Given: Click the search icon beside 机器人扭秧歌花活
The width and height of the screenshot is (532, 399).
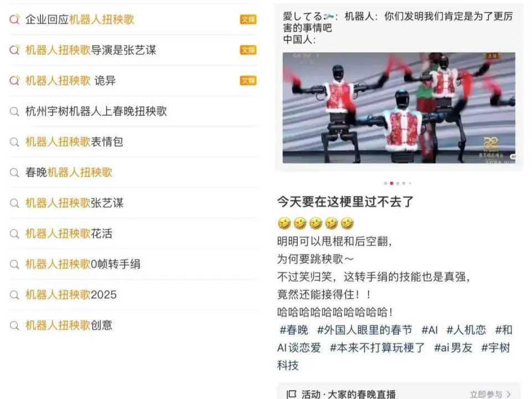Looking at the screenshot, I should pyautogui.click(x=14, y=234).
